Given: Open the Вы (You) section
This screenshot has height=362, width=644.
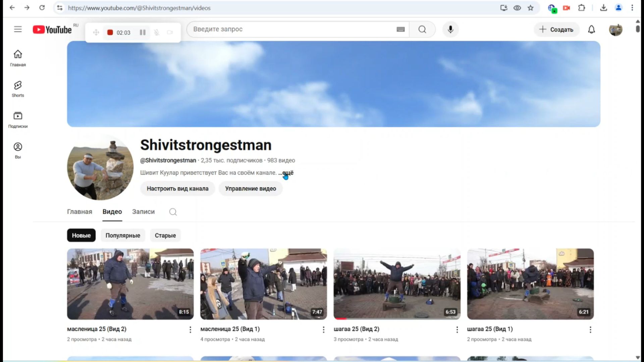Looking at the screenshot, I should coord(18,149).
